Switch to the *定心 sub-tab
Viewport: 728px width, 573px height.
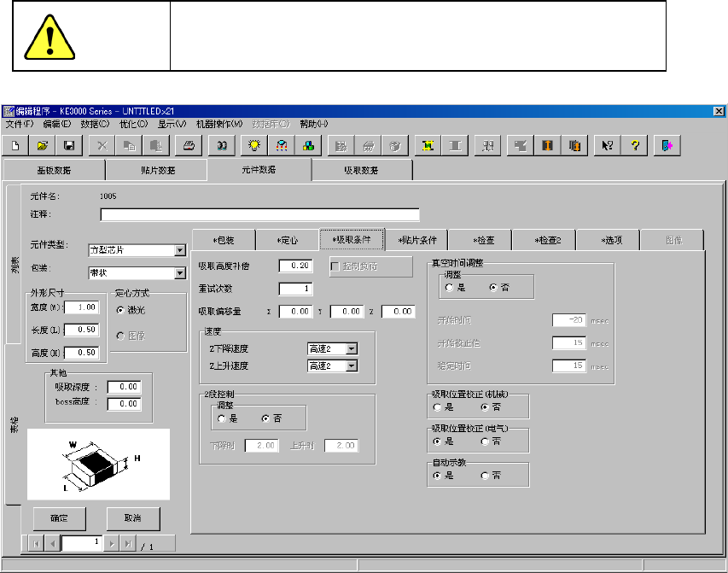click(288, 240)
